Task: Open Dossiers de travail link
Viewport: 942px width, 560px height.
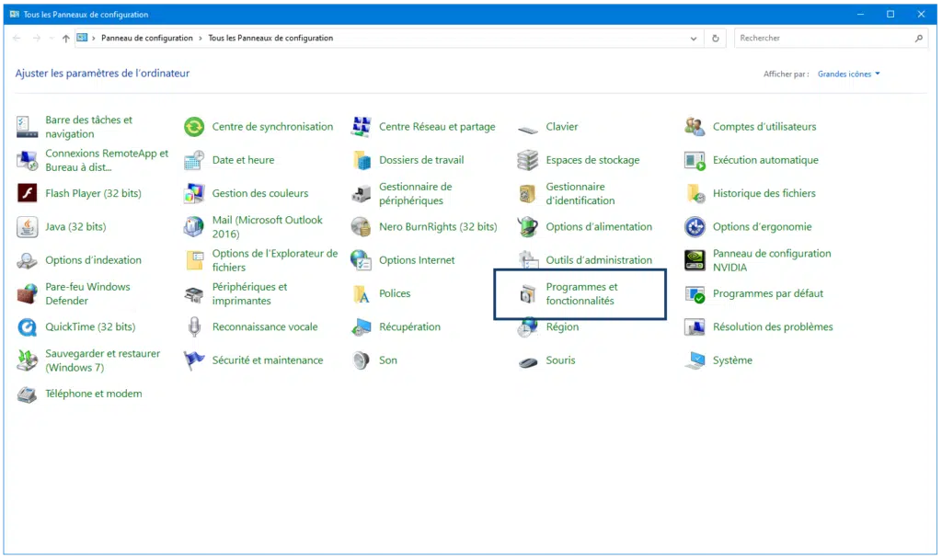Action: (421, 160)
